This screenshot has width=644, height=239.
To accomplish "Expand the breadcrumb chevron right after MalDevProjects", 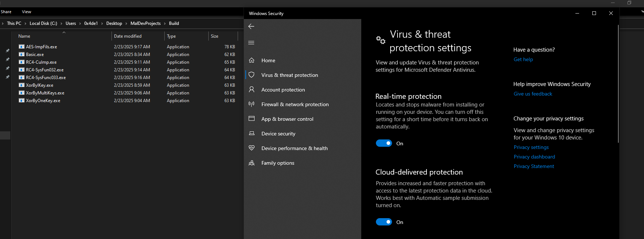I will click(165, 23).
